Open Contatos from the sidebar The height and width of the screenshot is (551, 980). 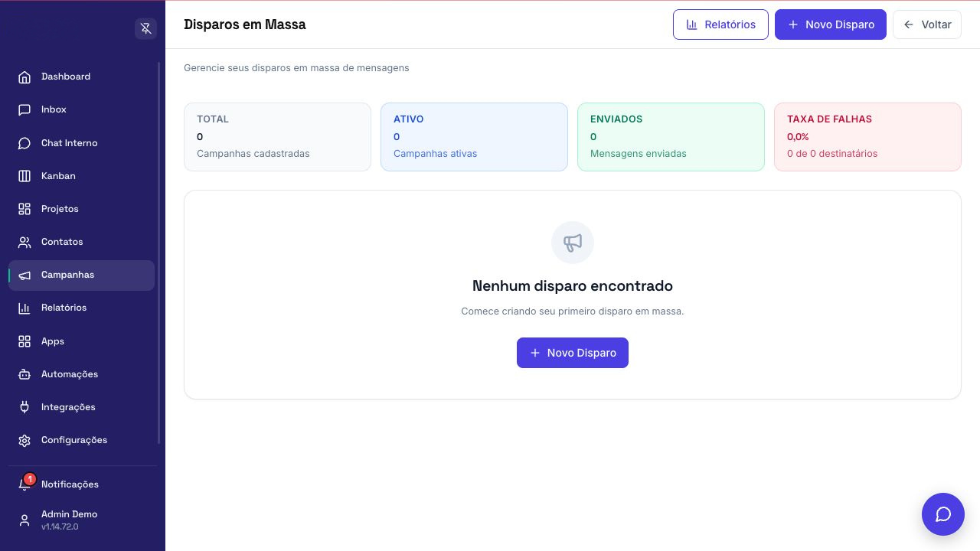coord(81,242)
